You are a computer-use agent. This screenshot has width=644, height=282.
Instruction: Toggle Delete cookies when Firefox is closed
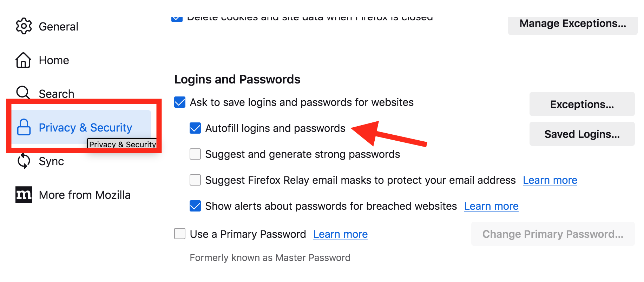pyautogui.click(x=177, y=18)
